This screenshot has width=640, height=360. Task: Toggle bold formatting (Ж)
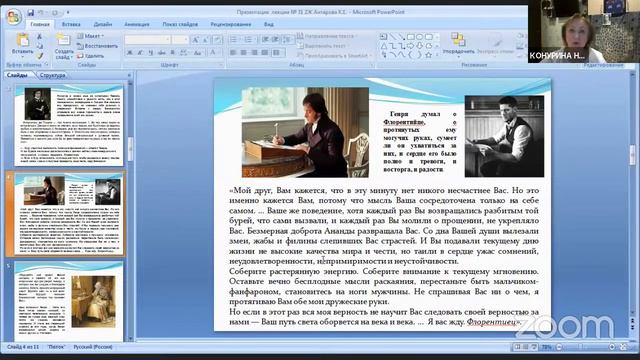click(x=130, y=53)
